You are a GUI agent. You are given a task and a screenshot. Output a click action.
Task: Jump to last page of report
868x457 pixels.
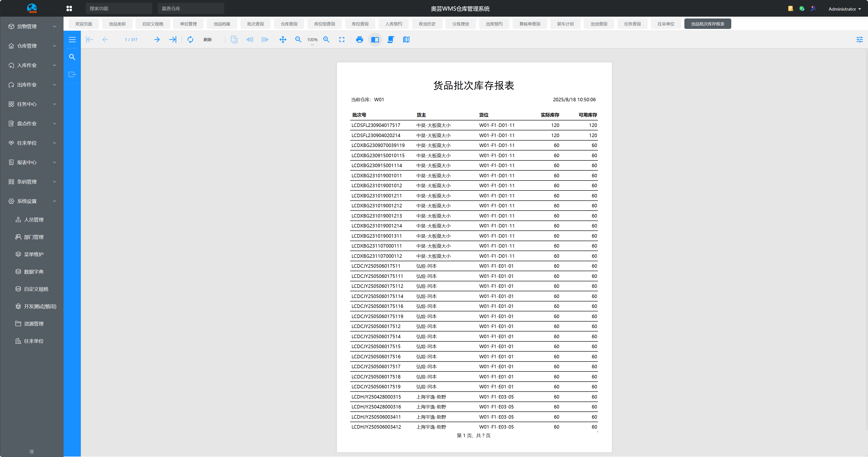coord(173,40)
